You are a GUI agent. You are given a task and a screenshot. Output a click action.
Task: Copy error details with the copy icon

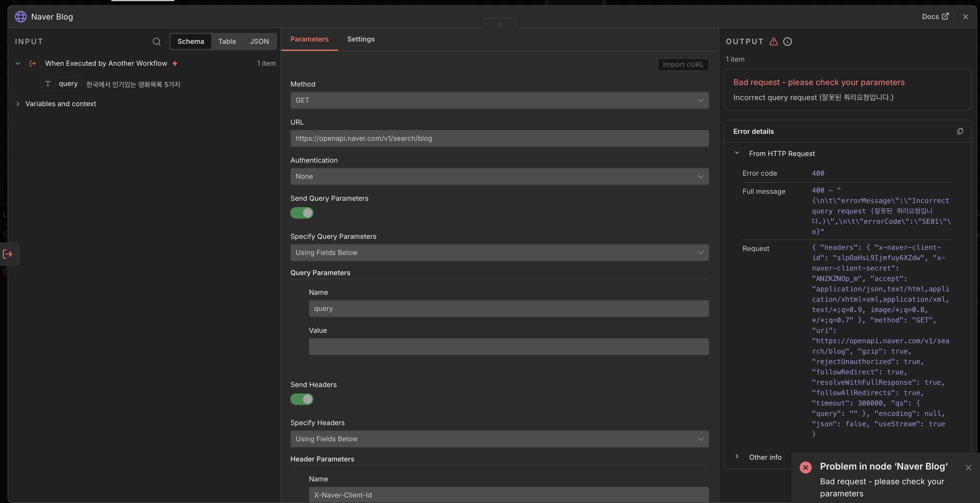(x=960, y=131)
